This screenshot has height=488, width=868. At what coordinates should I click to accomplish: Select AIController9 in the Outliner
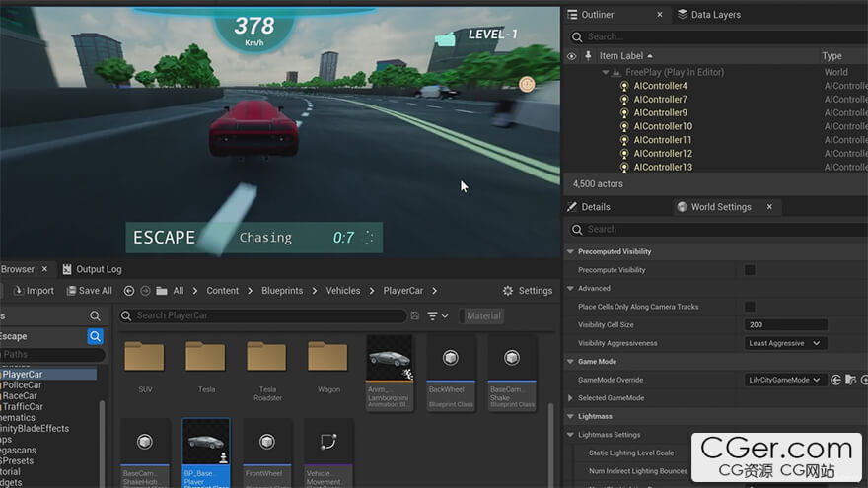[661, 112]
